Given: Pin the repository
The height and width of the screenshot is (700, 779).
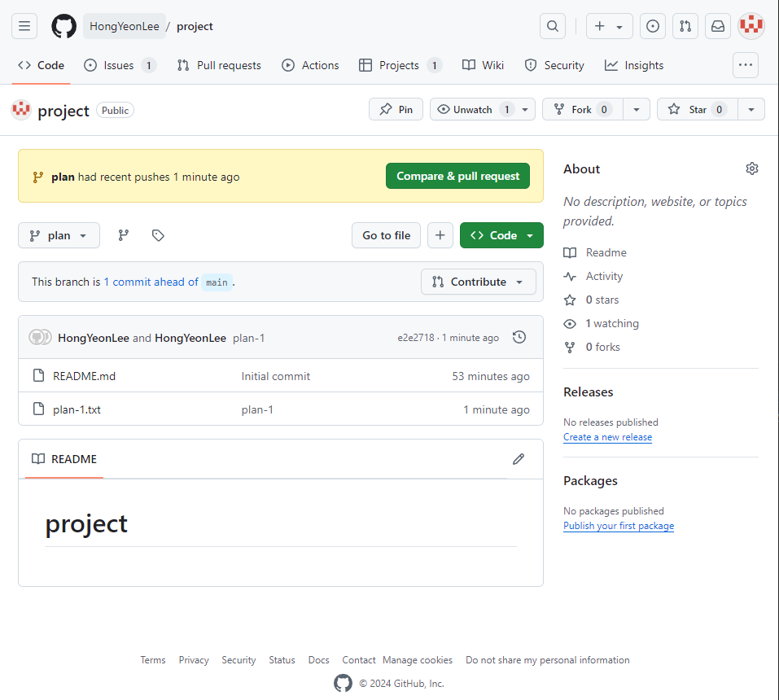Looking at the screenshot, I should coord(396,109).
